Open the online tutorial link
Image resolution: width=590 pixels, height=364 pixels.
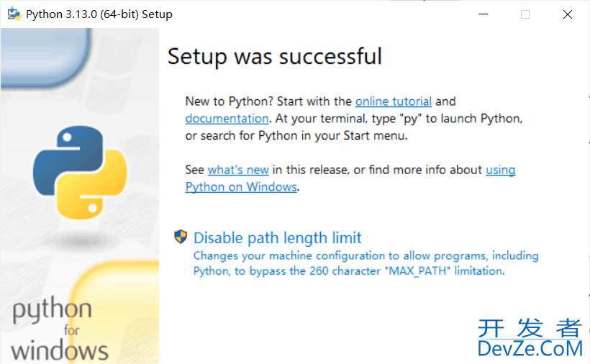click(x=393, y=101)
